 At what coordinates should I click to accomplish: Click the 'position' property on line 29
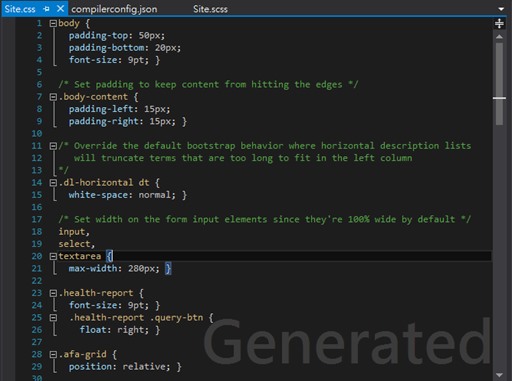pyautogui.click(x=90, y=367)
